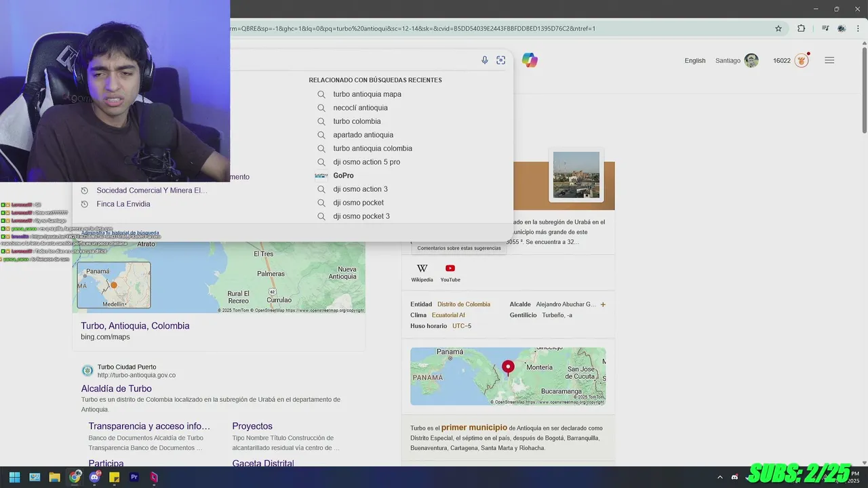Open Discord from the taskbar
The image size is (868, 488).
pyautogui.click(x=95, y=477)
